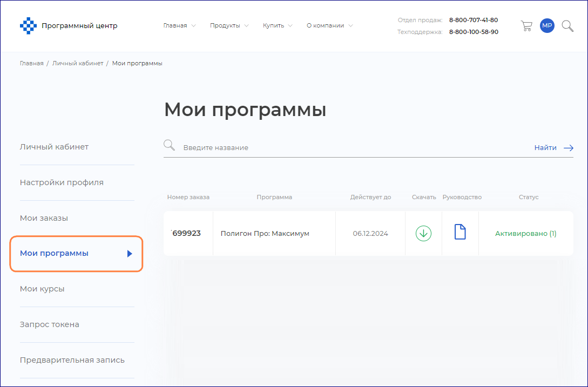The height and width of the screenshot is (387, 588).
Task: Expand the О компании dropdown menu
Action: pyautogui.click(x=329, y=26)
